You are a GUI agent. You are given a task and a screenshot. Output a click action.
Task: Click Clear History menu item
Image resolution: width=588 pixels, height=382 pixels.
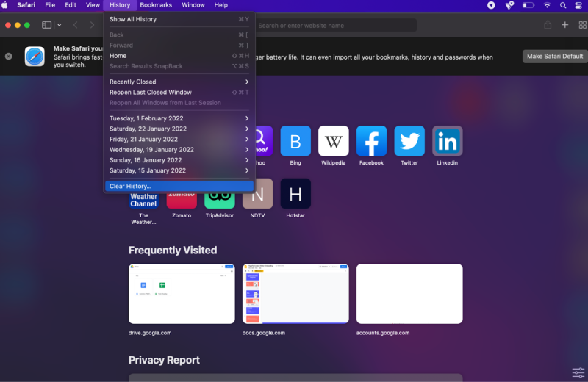pyautogui.click(x=179, y=186)
